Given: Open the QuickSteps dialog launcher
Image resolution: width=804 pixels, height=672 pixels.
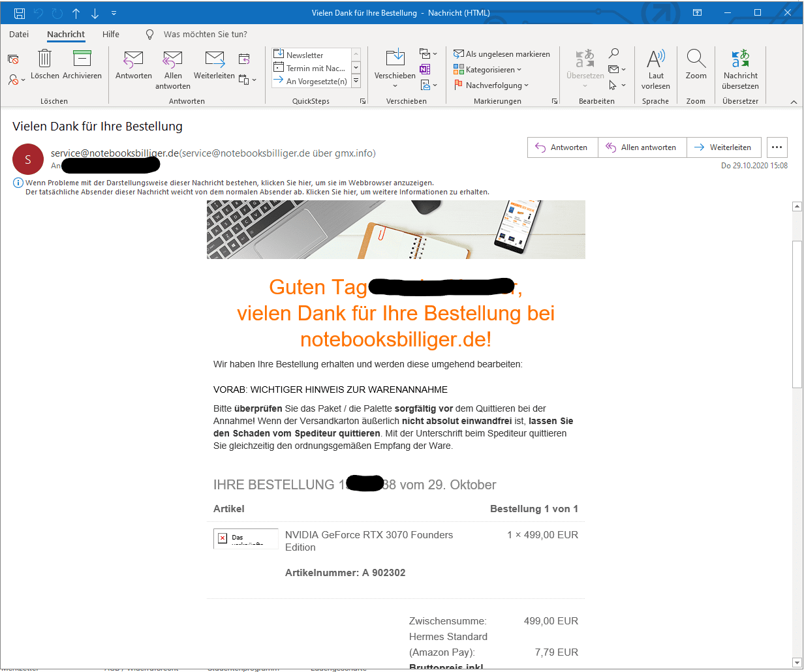Looking at the screenshot, I should pos(363,101).
